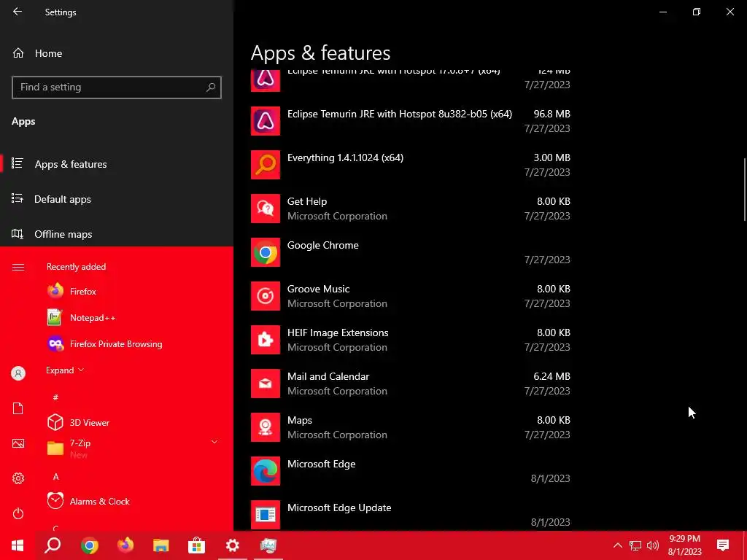The width and height of the screenshot is (747, 560).
Task: Click the Microsoft Edge Update icon
Action: click(x=266, y=515)
